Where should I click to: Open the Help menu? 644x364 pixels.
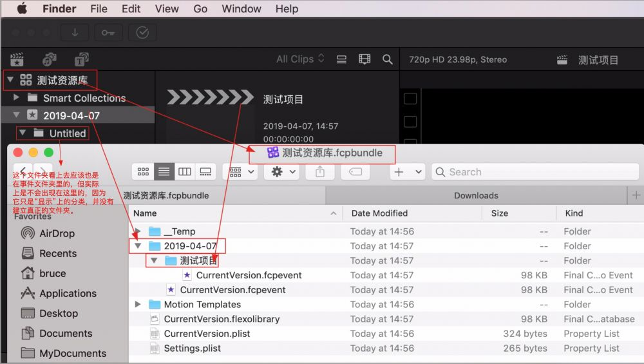point(287,8)
